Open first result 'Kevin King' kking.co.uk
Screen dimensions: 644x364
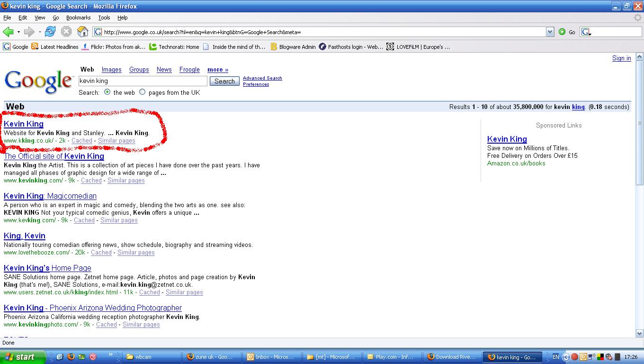coord(24,124)
